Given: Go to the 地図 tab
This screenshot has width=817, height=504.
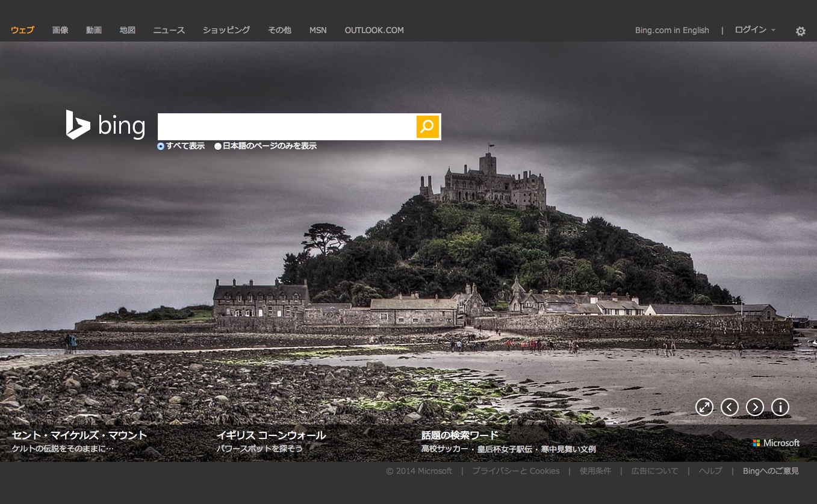Looking at the screenshot, I should click(x=128, y=30).
